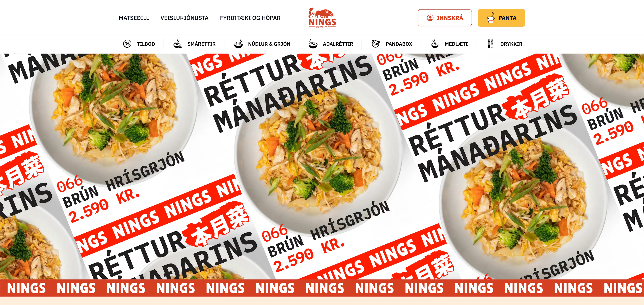The image size is (644, 305).
Task: Open the Matseðill menu
Action: [x=134, y=18]
